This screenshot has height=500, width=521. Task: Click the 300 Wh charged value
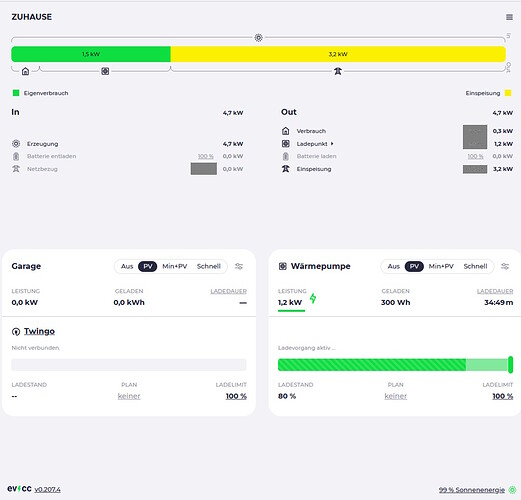click(x=396, y=302)
